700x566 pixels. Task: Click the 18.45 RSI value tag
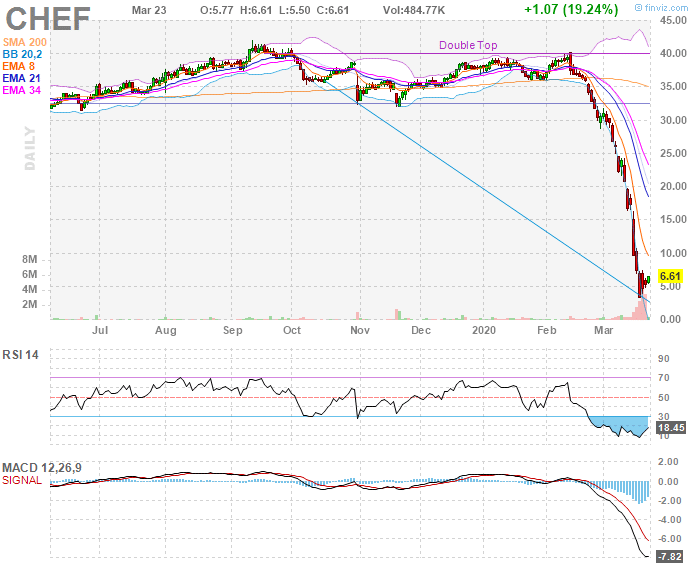tap(671, 428)
